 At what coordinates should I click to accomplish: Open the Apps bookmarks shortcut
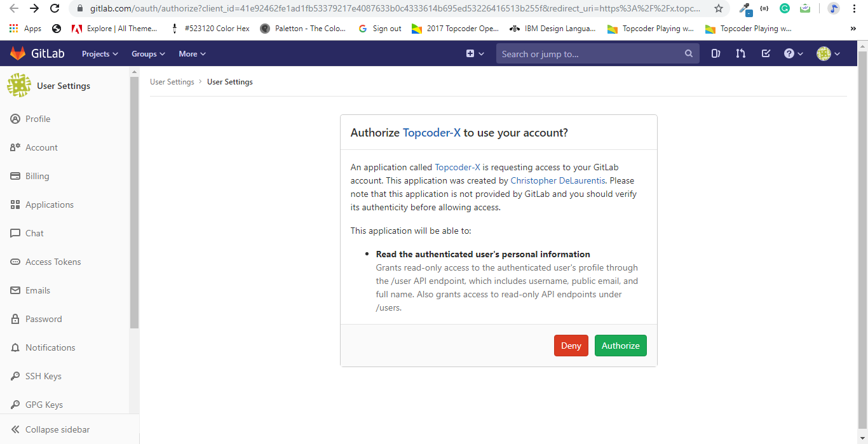click(25, 29)
